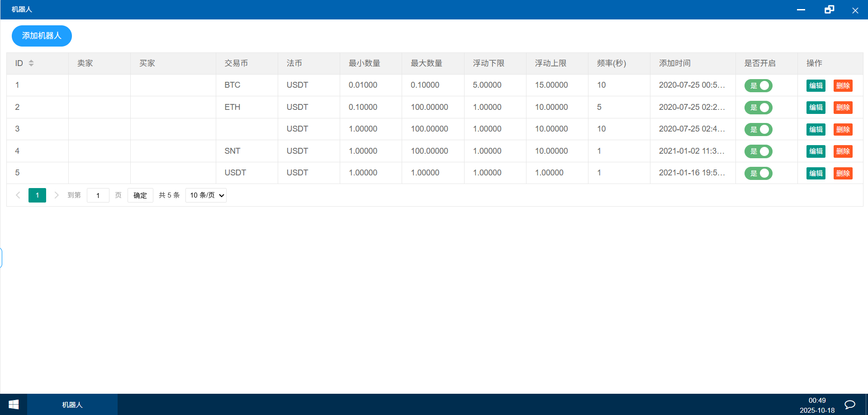Open notification center speech bubble
The width and height of the screenshot is (868, 415).
(x=850, y=405)
